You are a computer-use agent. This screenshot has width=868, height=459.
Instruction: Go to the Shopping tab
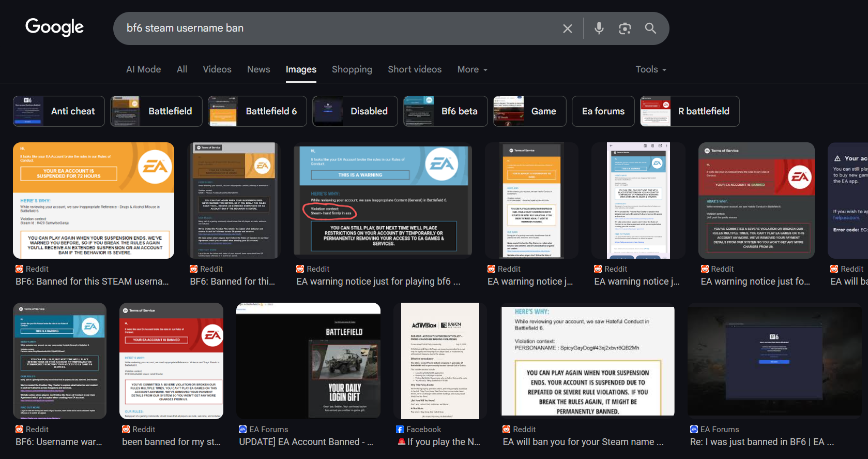(352, 69)
